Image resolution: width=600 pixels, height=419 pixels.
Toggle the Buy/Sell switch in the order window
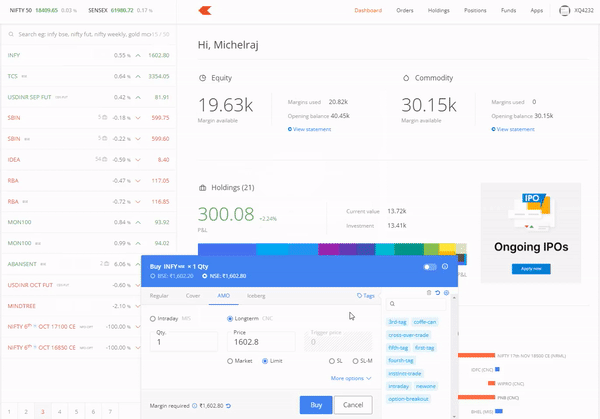click(x=430, y=267)
